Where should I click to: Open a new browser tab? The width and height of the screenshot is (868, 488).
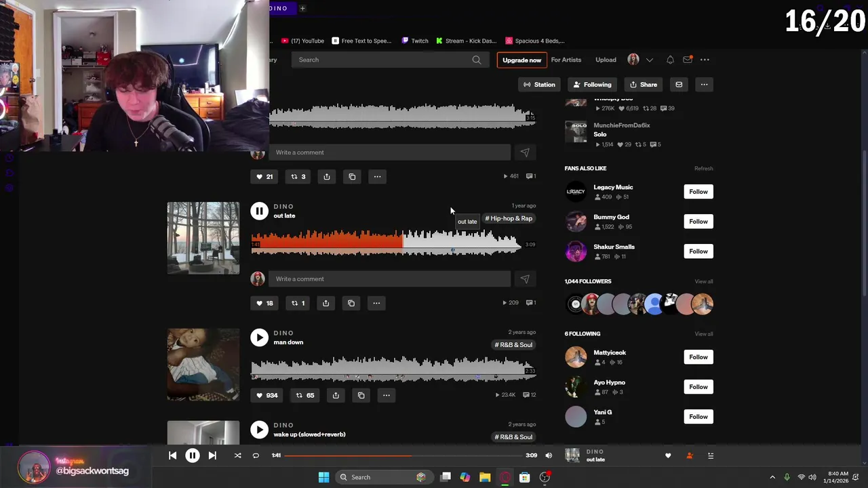pos(302,8)
